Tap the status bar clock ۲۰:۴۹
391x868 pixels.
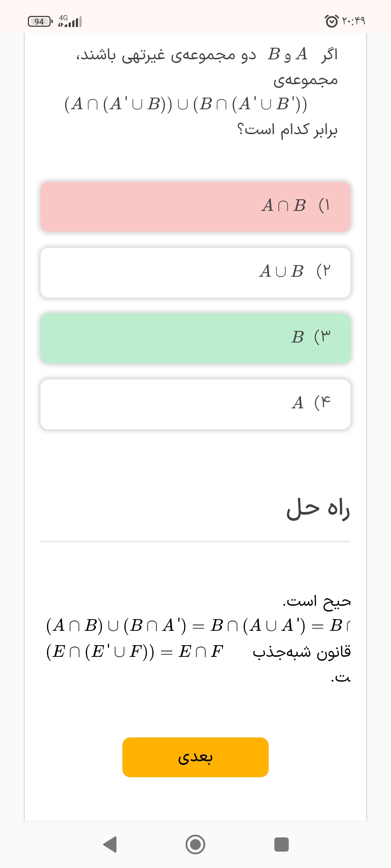[x=354, y=21]
